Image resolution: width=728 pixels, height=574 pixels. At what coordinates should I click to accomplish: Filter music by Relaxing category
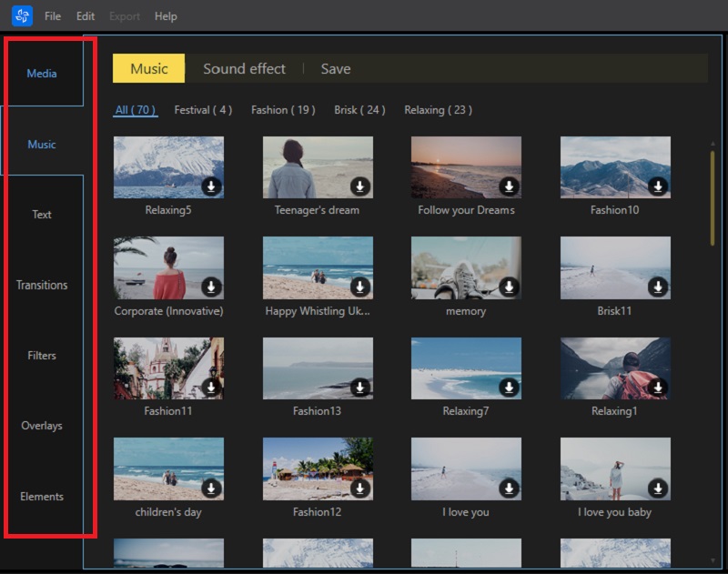[x=438, y=110]
